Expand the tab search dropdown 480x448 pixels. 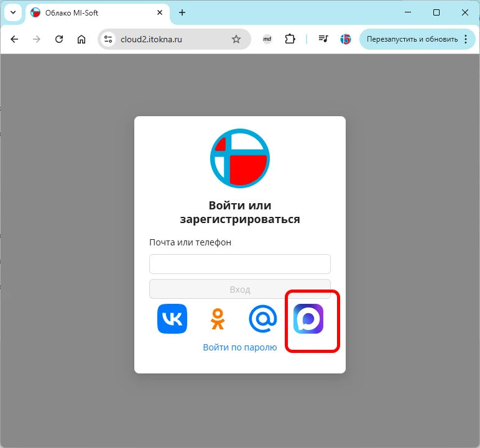click(x=13, y=12)
